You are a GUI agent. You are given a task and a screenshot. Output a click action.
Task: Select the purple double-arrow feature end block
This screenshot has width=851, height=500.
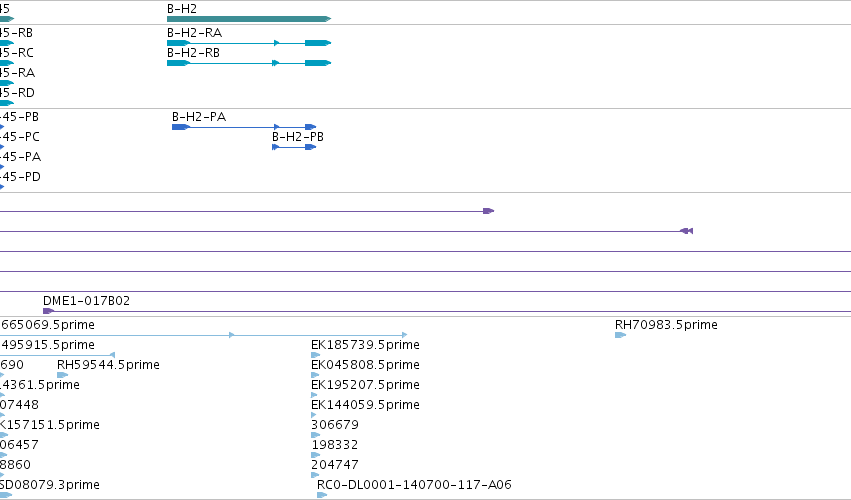tap(687, 231)
